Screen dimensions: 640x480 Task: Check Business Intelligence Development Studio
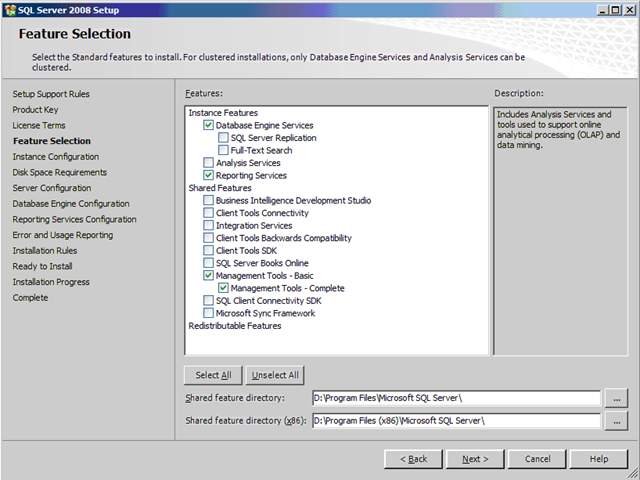[x=208, y=200]
